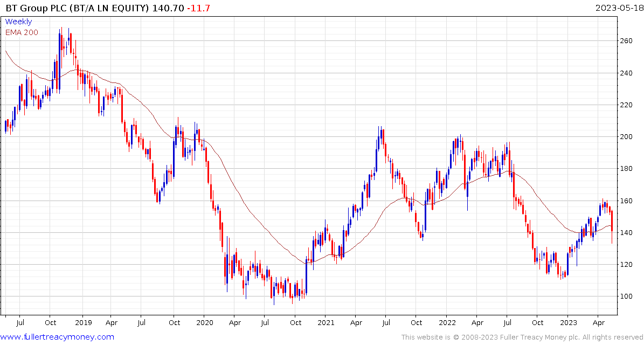The height and width of the screenshot is (345, 644).
Task: Click the 2022 year axis label
Action: [446, 322]
